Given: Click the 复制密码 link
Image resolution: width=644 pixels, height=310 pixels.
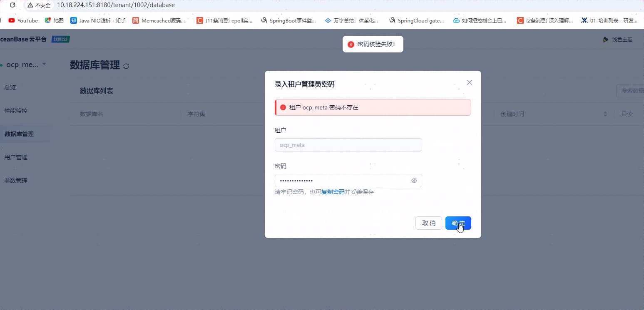Looking at the screenshot, I should tap(333, 192).
